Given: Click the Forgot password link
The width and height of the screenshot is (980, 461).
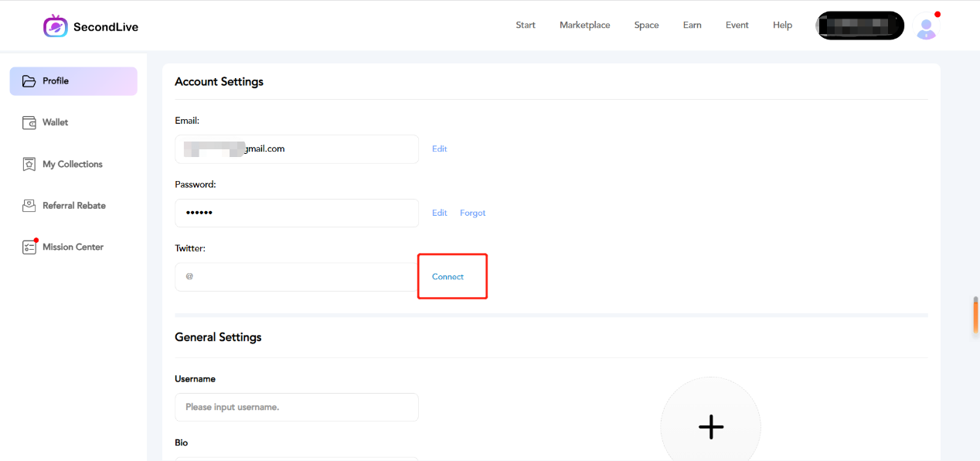Looking at the screenshot, I should point(472,213).
